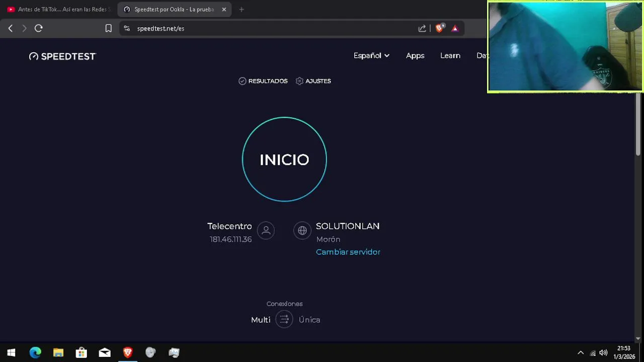Click the SOLUTIONLAN server name
The height and width of the screenshot is (362, 644).
tap(348, 226)
